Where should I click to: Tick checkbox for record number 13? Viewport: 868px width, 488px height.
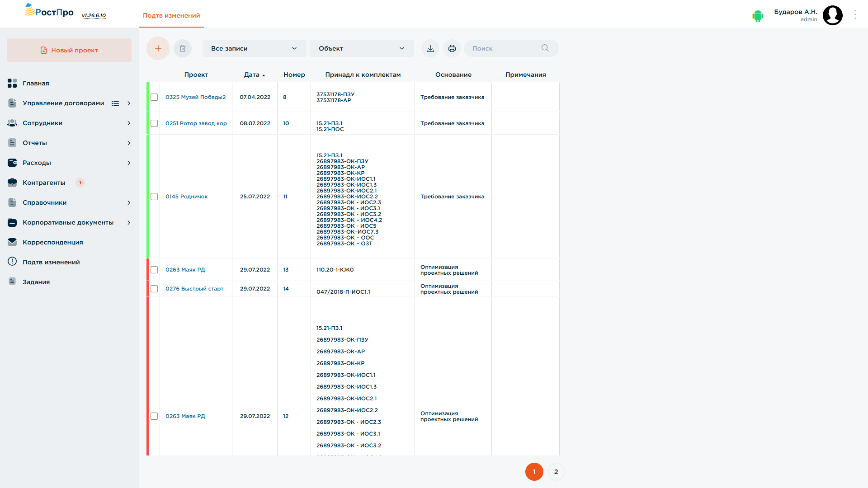pos(154,270)
